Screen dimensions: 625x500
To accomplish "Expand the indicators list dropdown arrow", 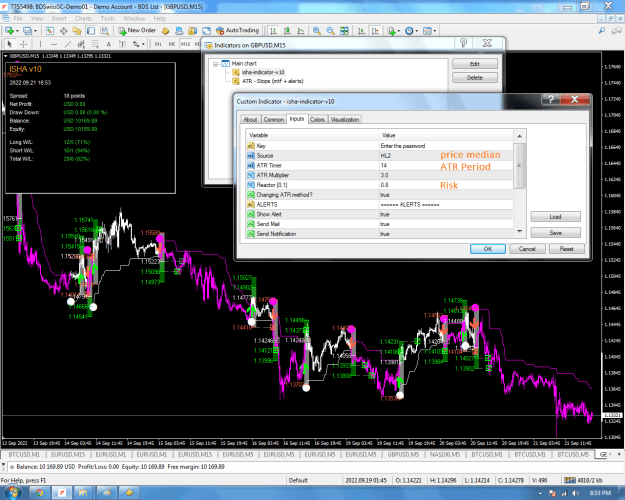I will pyautogui.click(x=399, y=31).
